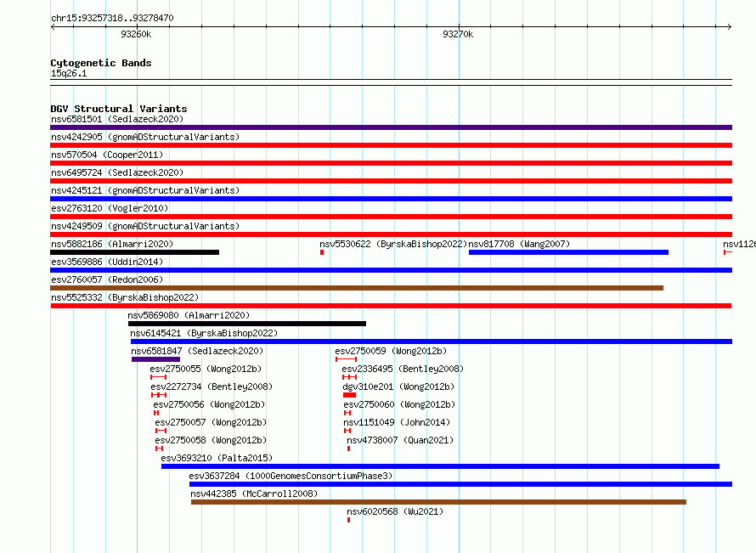Select the black nsv5882186 Almarri2020 bar
The image size is (756, 553).
coord(134,252)
